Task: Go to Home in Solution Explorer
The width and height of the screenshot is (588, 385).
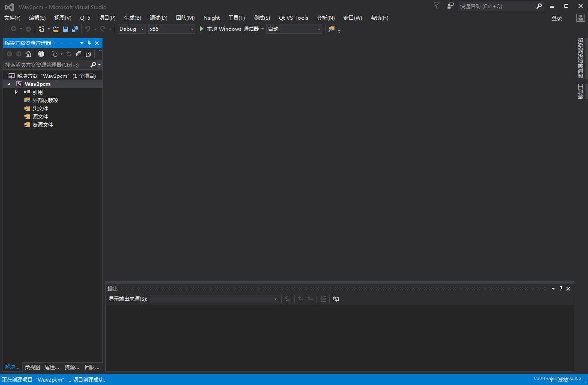Action: tap(28, 54)
